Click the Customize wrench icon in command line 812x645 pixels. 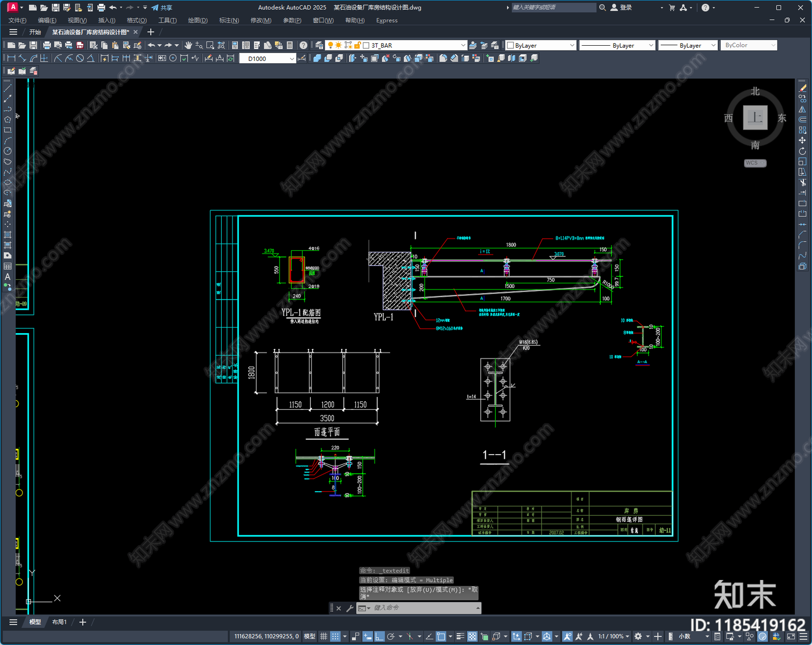[350, 608]
